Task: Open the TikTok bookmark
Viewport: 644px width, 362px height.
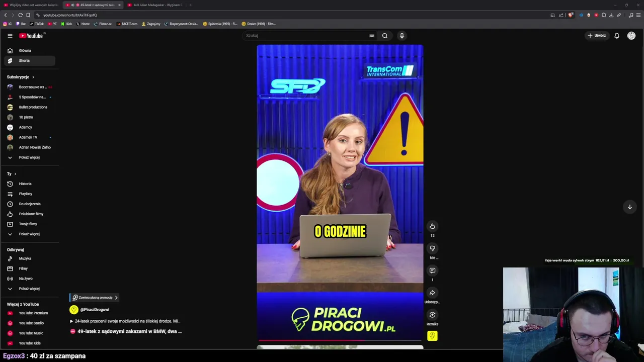Action: [x=37, y=24]
